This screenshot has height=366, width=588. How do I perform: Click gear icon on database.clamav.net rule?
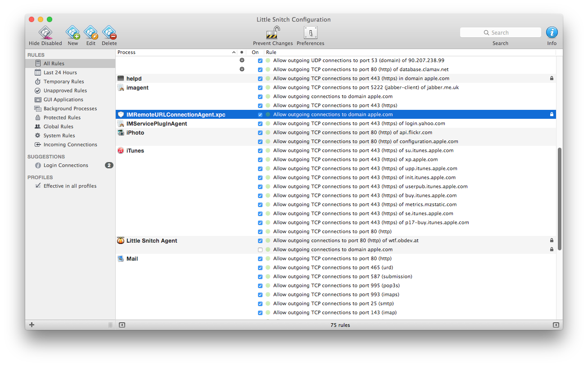[x=242, y=69]
